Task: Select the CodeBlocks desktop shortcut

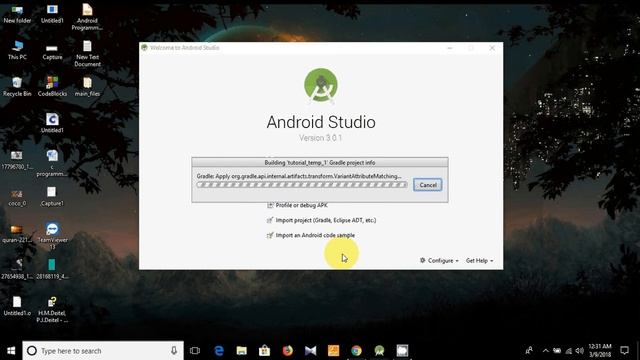Action: tap(52, 87)
